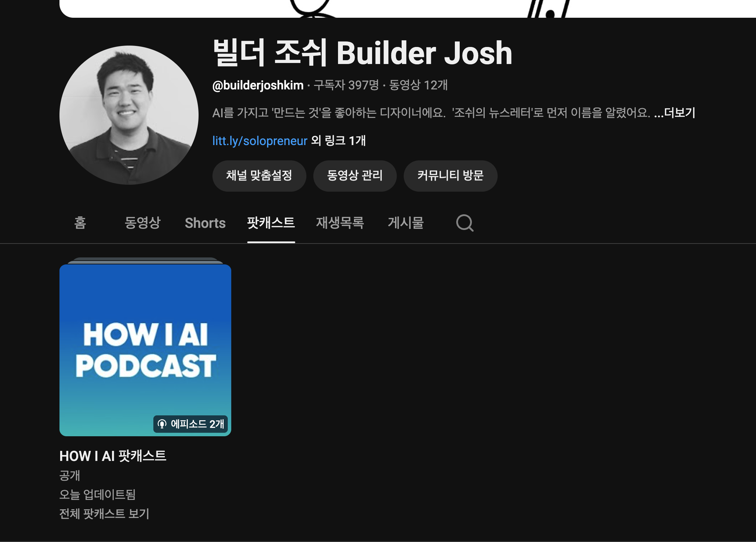Open 동영상 관리 settings

355,176
